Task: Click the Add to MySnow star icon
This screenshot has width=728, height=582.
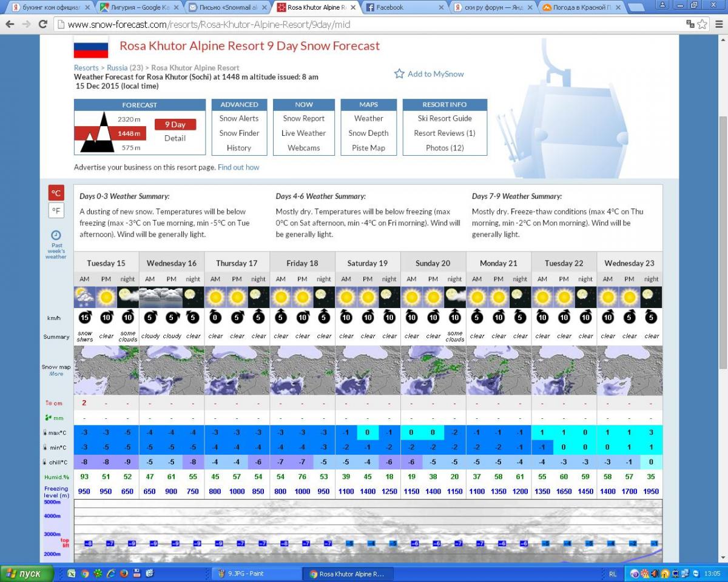Action: [x=399, y=74]
